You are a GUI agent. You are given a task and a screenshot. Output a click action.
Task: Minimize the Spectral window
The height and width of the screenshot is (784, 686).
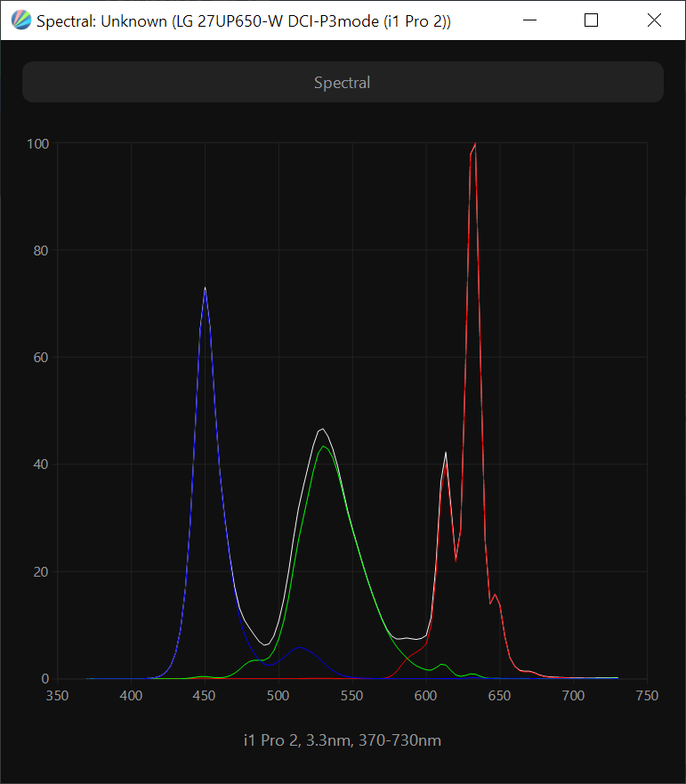coord(529,20)
